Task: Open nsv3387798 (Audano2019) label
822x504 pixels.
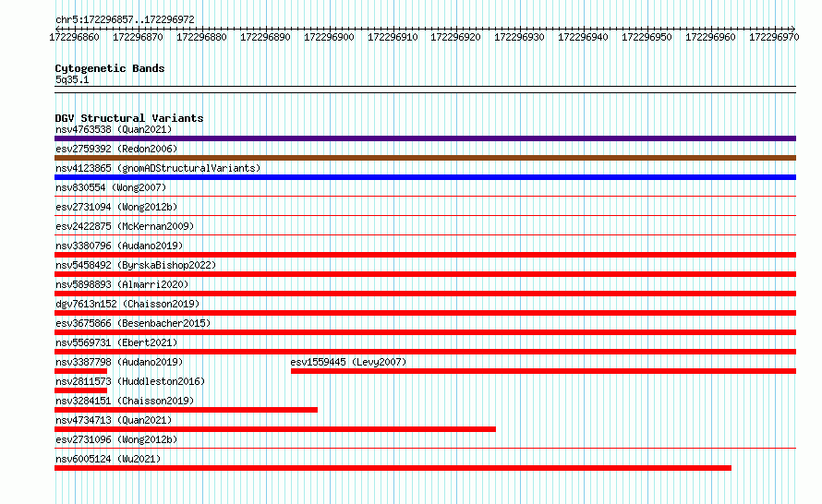Action: pos(119,362)
